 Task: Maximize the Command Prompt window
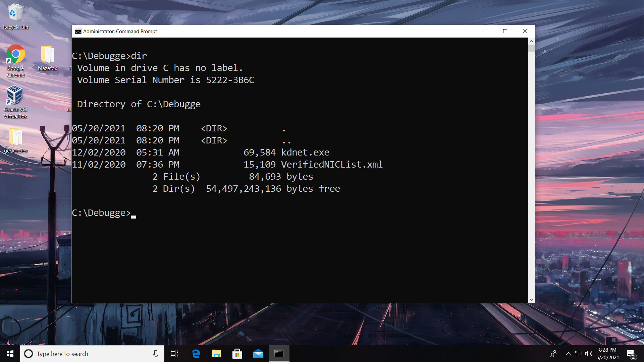coord(505,31)
